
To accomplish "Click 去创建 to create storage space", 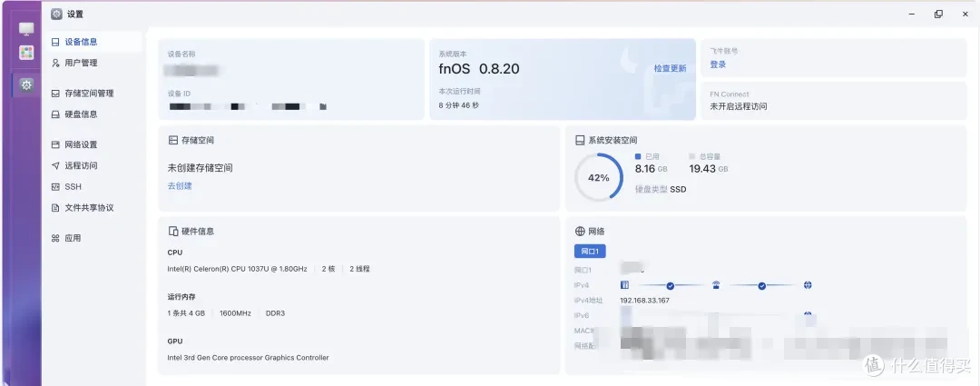I will (x=180, y=186).
